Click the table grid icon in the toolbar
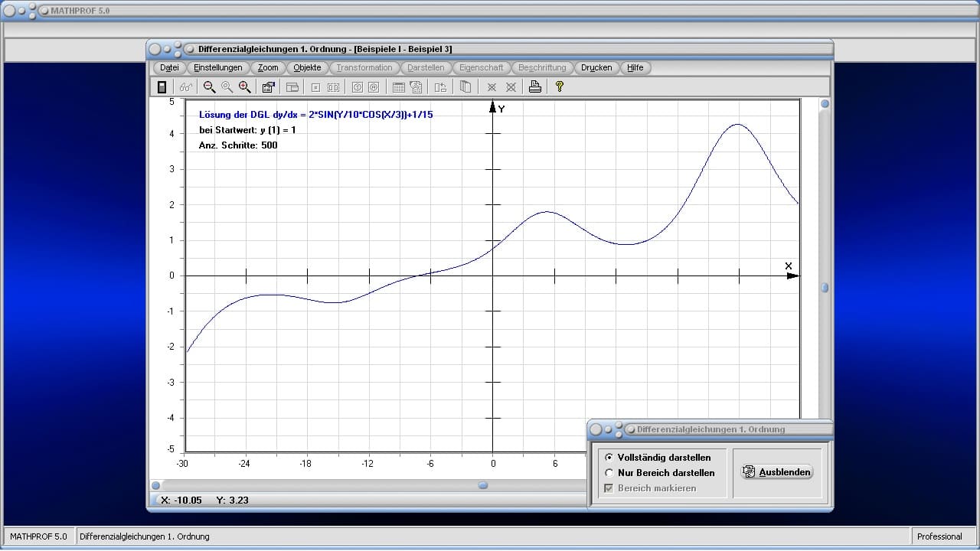Viewport: 980px width, 551px height. 398,87
